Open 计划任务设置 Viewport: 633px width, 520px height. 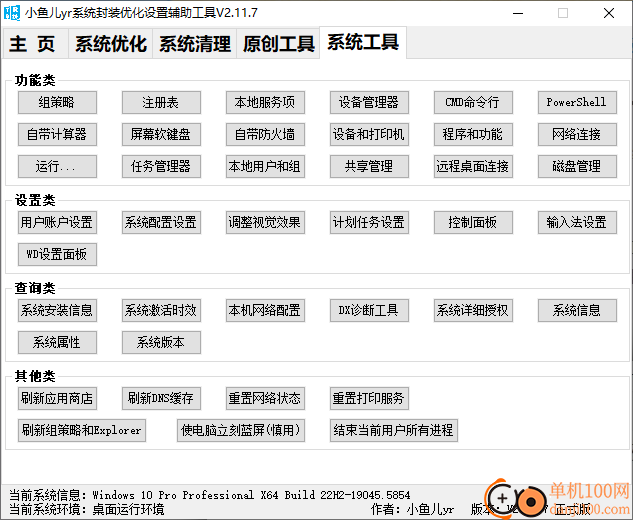coord(369,222)
